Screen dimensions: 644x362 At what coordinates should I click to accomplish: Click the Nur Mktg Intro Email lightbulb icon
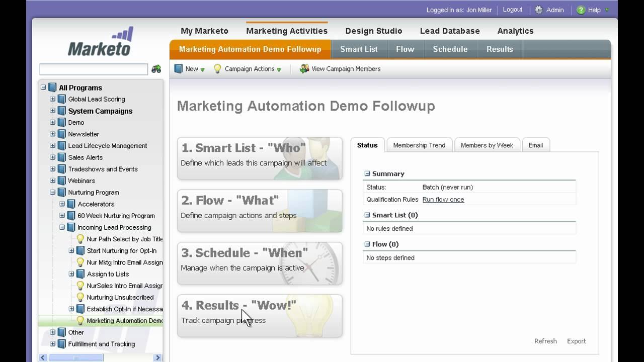pyautogui.click(x=80, y=262)
